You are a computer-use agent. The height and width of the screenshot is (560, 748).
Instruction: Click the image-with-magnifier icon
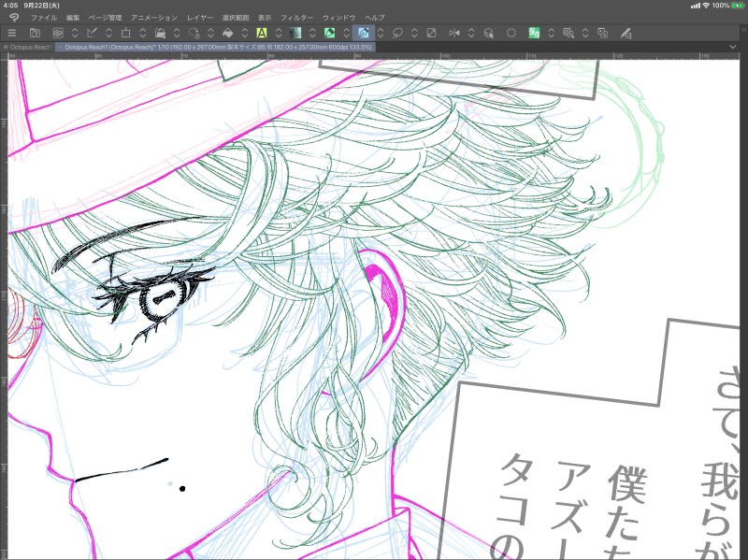568,33
